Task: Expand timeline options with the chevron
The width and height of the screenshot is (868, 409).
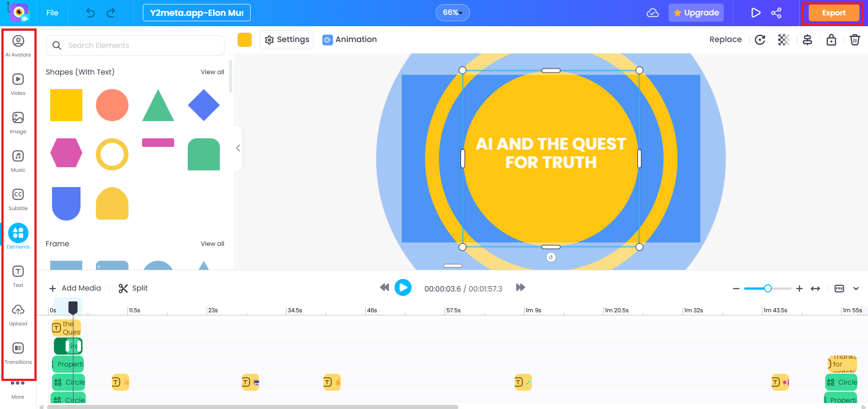Action: pos(856,288)
